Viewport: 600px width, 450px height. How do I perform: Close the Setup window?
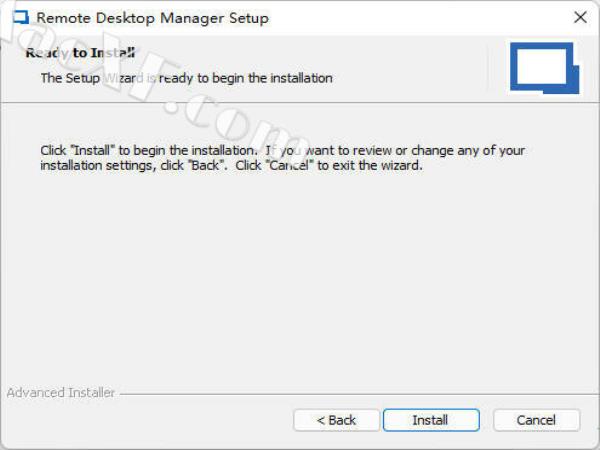point(580,18)
